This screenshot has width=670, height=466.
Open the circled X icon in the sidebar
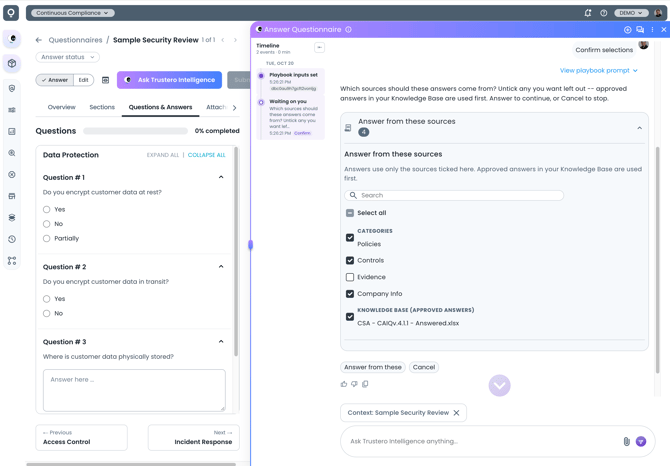pos(12,174)
